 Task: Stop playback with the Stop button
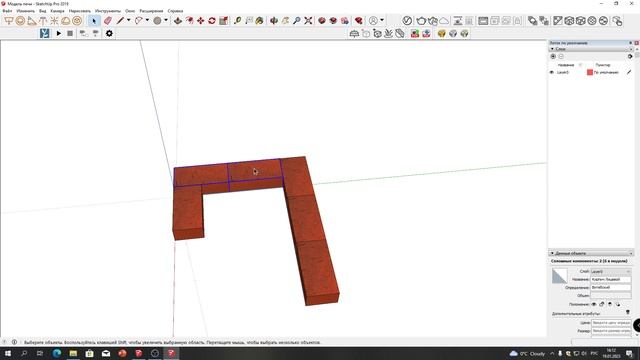click(70, 33)
